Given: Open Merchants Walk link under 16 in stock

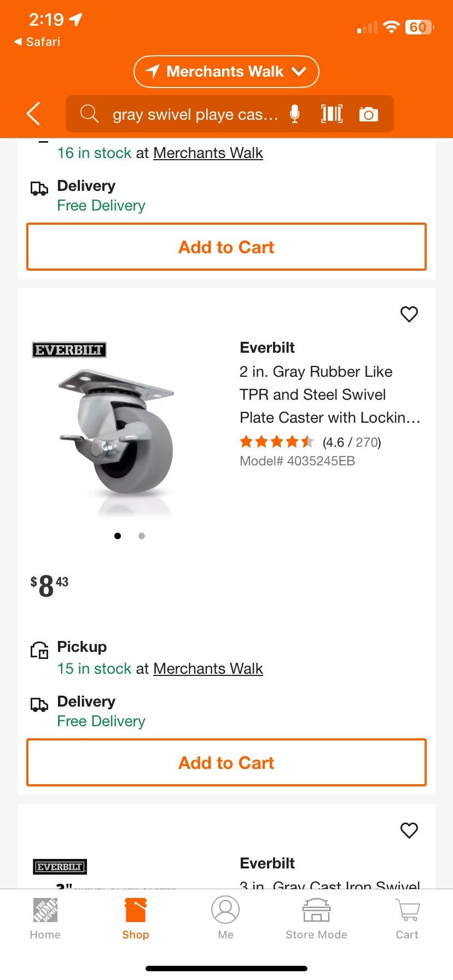Looking at the screenshot, I should [208, 153].
